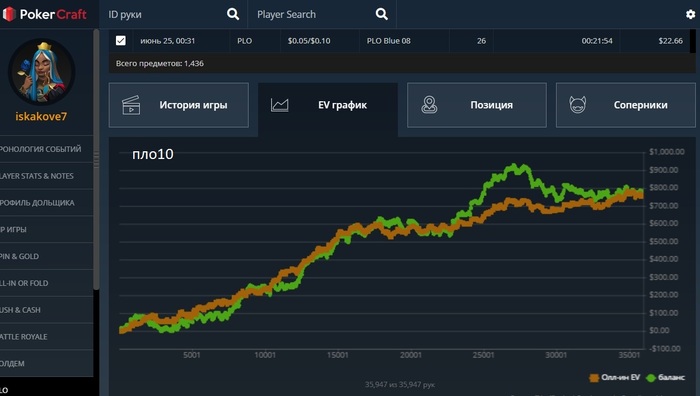Open the История игры tab
Viewport: 700px width, 396px height.
tap(179, 105)
